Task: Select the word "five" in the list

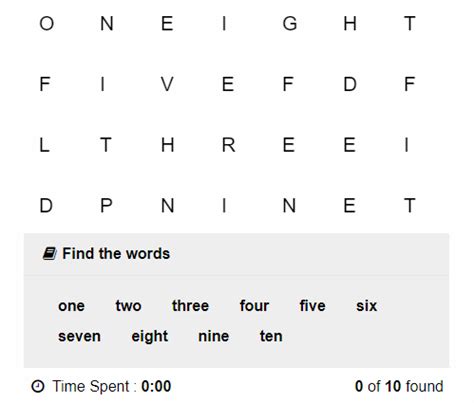Action: [312, 306]
